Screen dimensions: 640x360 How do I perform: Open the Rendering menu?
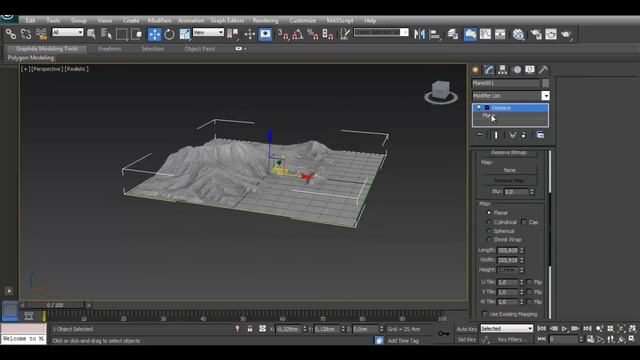(265, 20)
